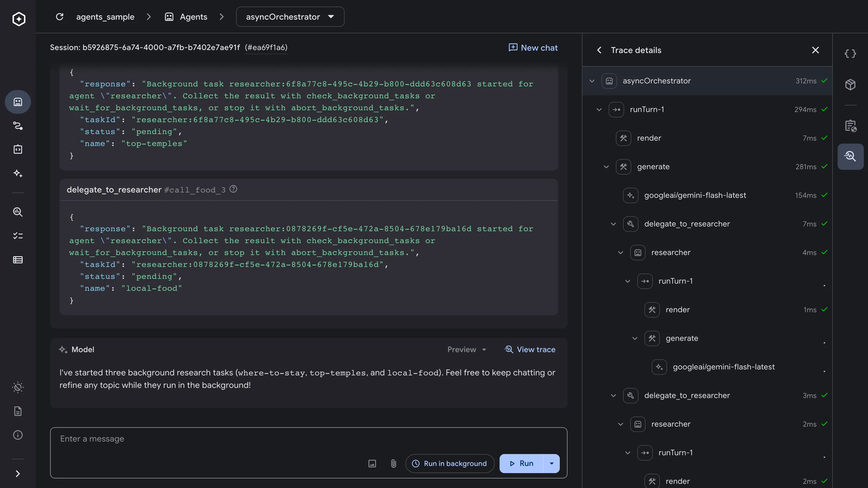Open the Flows sidebar icon
868x488 pixels.
click(18, 126)
